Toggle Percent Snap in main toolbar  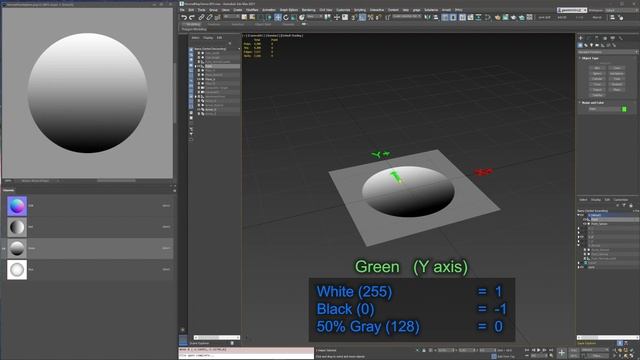[x=370, y=17]
